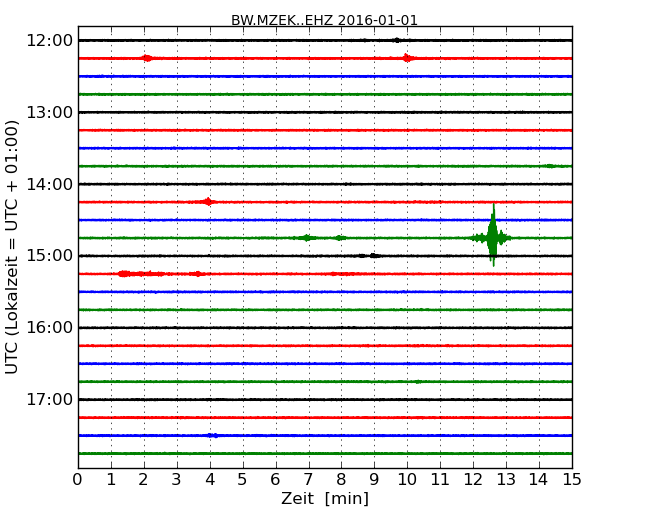The height and width of the screenshot is (520, 650).
Task: Click red burst near minute 2 on 12:15 trace
Action: point(147,58)
